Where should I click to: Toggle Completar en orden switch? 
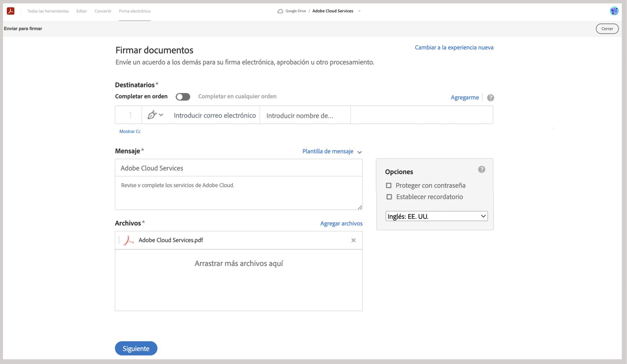[183, 97]
